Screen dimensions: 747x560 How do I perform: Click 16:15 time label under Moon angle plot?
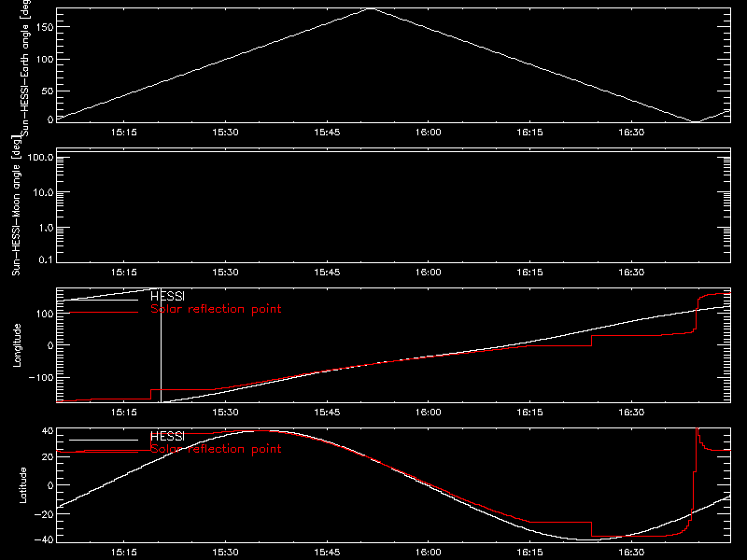529,273
